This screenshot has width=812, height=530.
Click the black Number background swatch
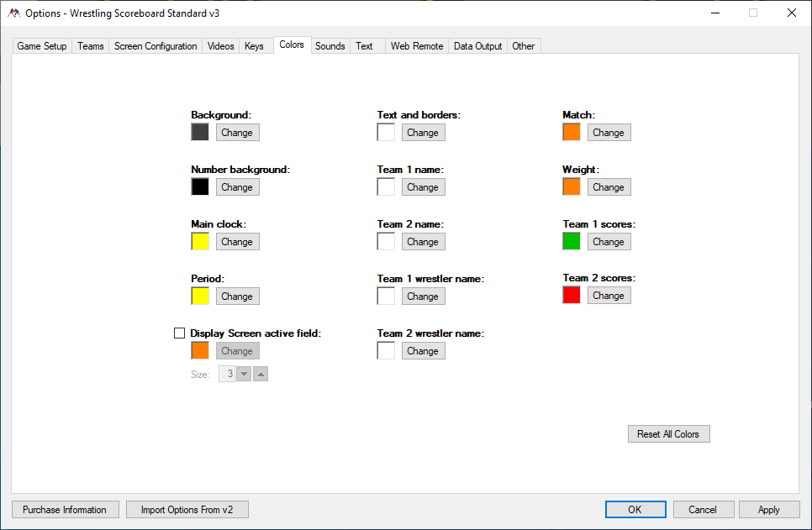[x=200, y=187]
